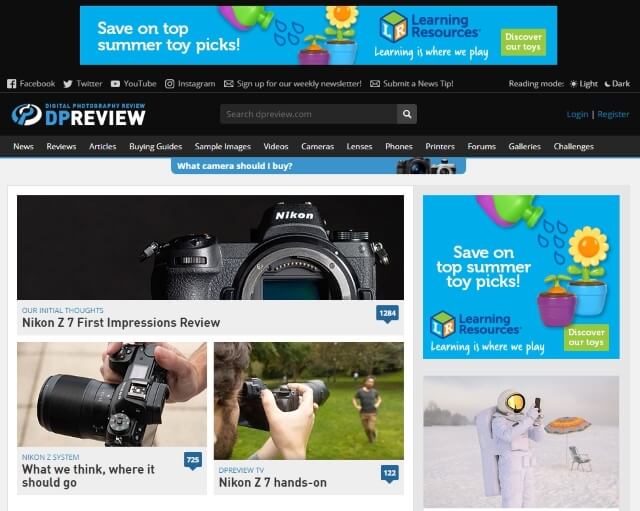Focus the Search dpreview.com field
The width and height of the screenshot is (640, 511).
(x=308, y=114)
